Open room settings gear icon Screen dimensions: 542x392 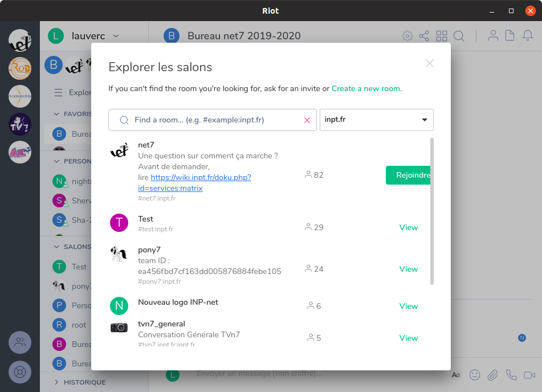(407, 36)
